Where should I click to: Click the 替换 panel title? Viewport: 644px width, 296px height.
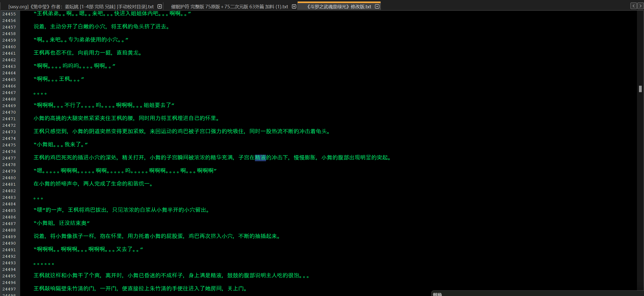tap(437, 294)
